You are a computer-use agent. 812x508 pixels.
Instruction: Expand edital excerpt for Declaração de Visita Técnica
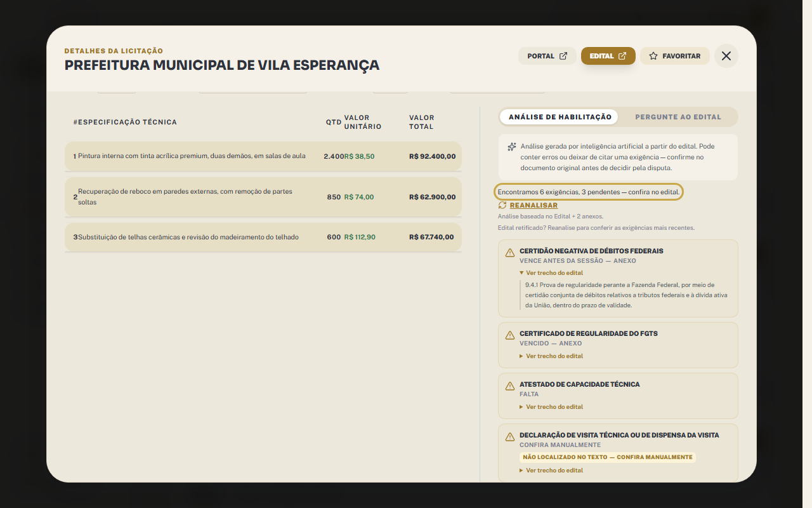coord(551,471)
